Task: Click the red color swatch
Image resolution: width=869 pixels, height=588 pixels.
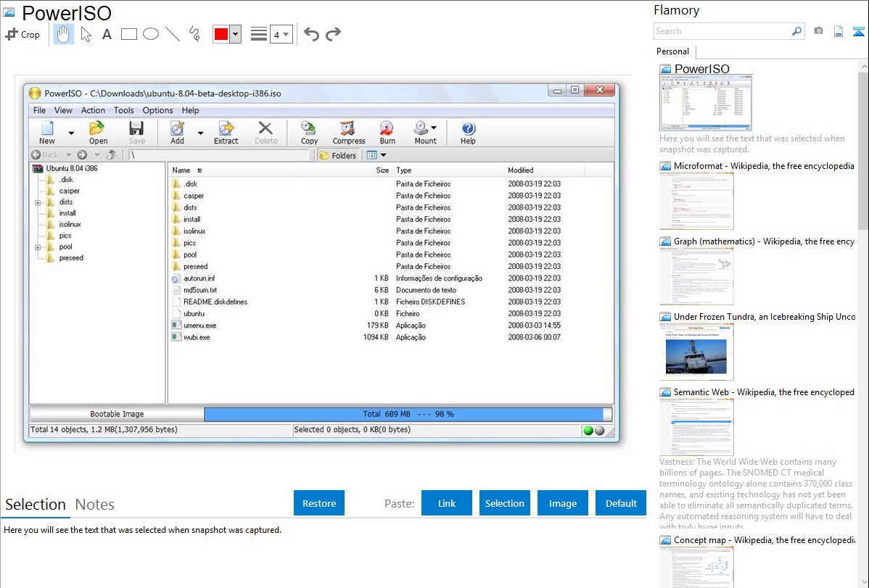Action: coord(221,34)
